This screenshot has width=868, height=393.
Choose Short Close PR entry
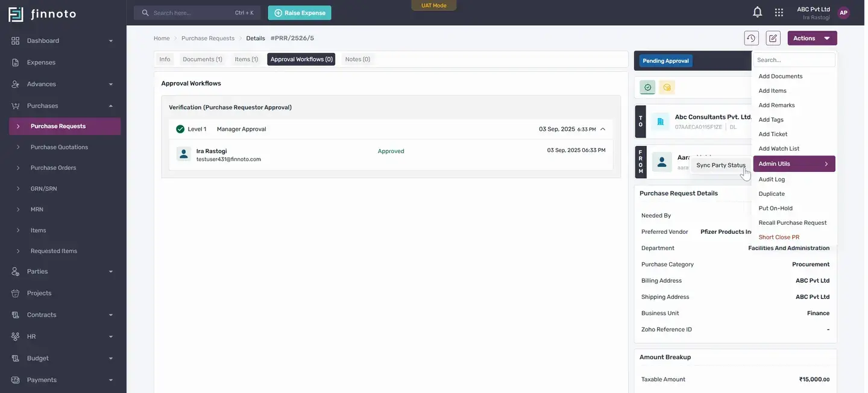[794, 237]
